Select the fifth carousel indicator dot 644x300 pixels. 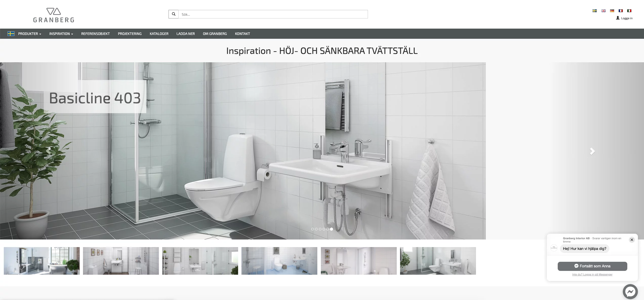pos(328,229)
